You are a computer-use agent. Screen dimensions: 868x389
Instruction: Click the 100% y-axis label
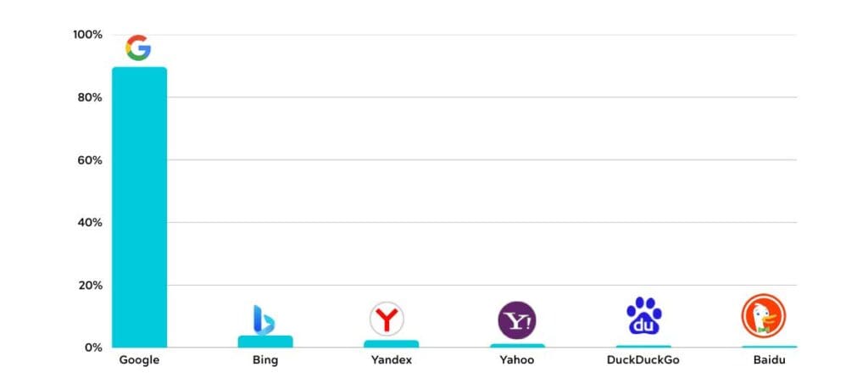tap(87, 35)
